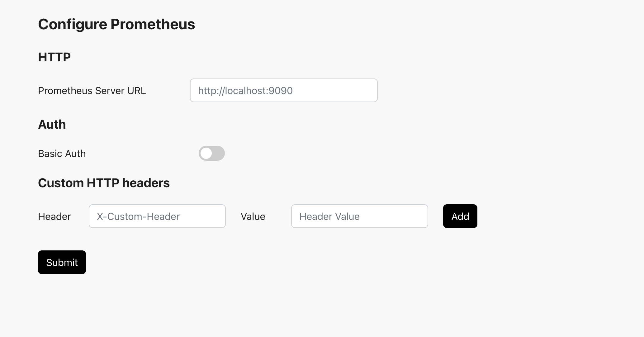The image size is (644, 337).
Task: Click the Value field label
Action: click(x=253, y=216)
